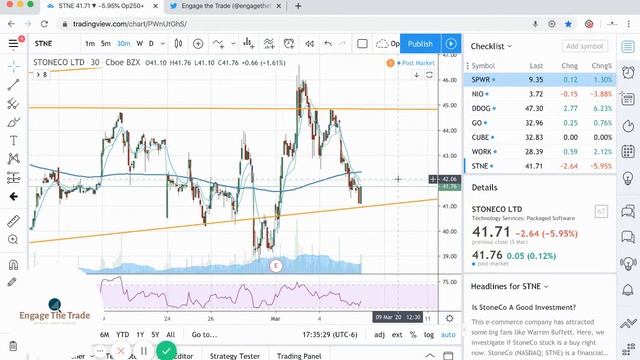The width and height of the screenshot is (640, 360).
Task: Expand the indicators dropdown chevron
Action: click(233, 43)
